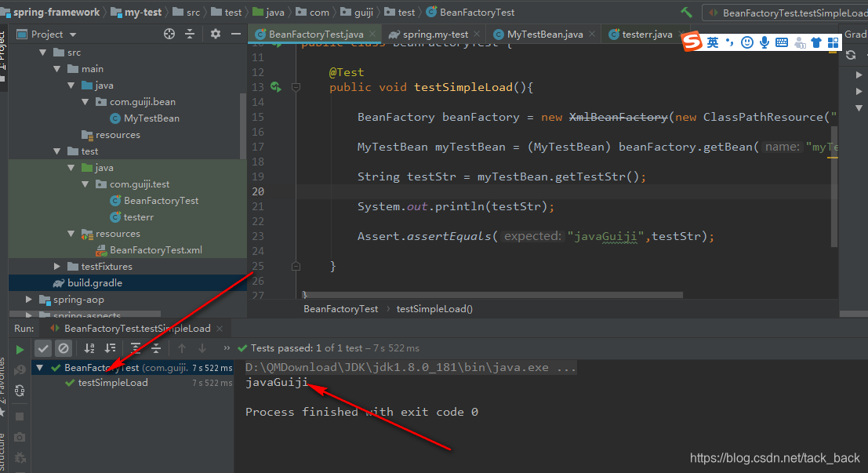Click the green build hammer icon

click(x=686, y=13)
